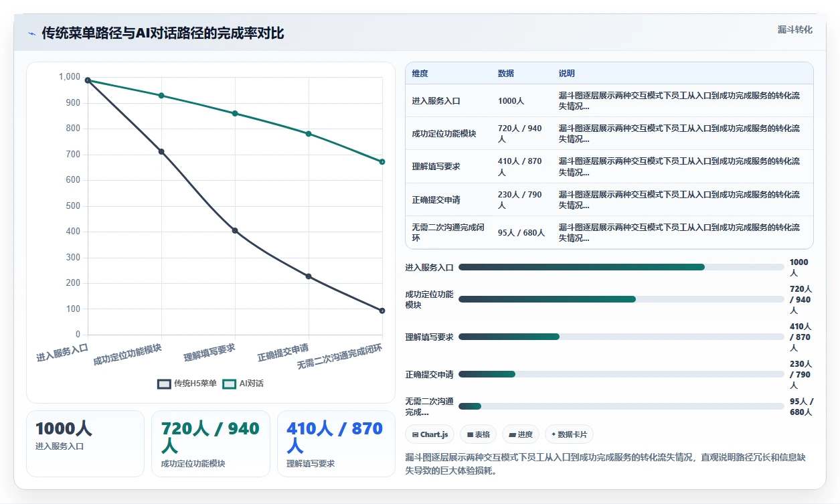Click the 表格 chip

point(478,434)
